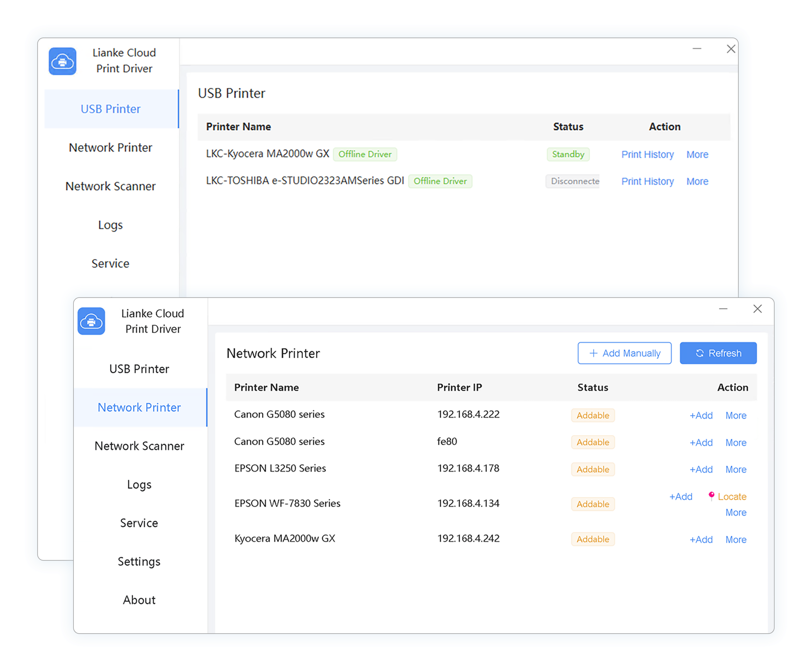Open the About page
This screenshot has width=811, height=672.
tap(139, 600)
